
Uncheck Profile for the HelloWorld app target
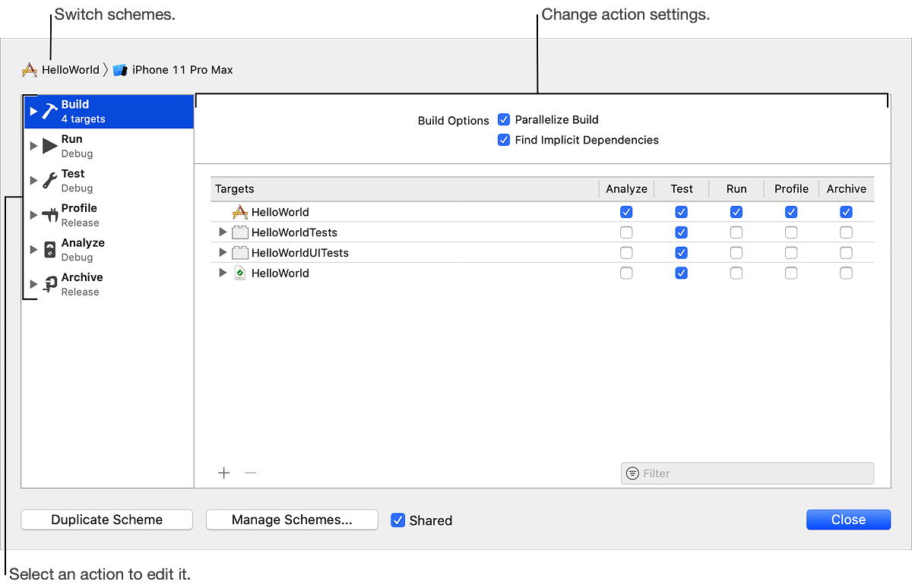(x=791, y=212)
